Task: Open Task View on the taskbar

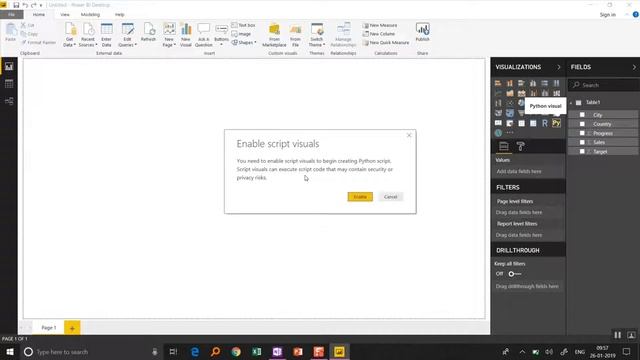Action: click(x=173, y=352)
